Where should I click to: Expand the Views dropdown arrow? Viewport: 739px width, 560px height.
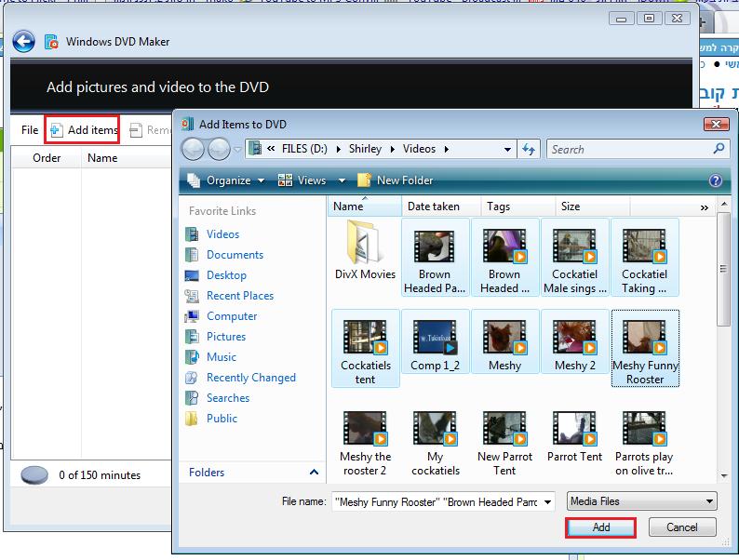(343, 180)
